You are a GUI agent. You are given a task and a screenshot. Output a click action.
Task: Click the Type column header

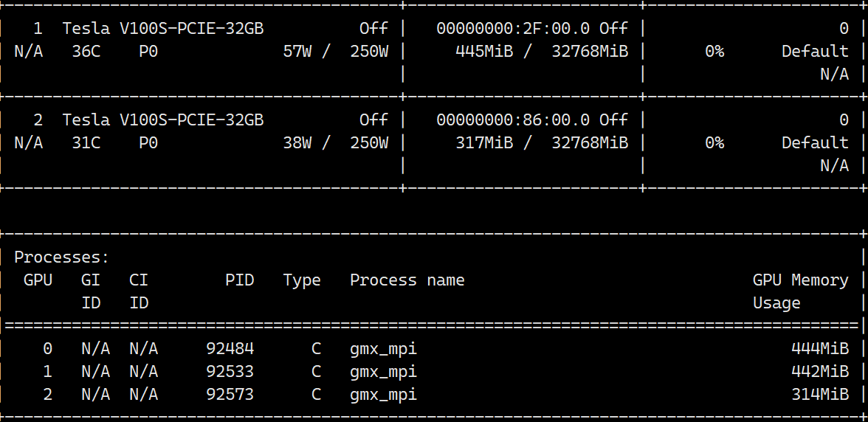pos(302,280)
